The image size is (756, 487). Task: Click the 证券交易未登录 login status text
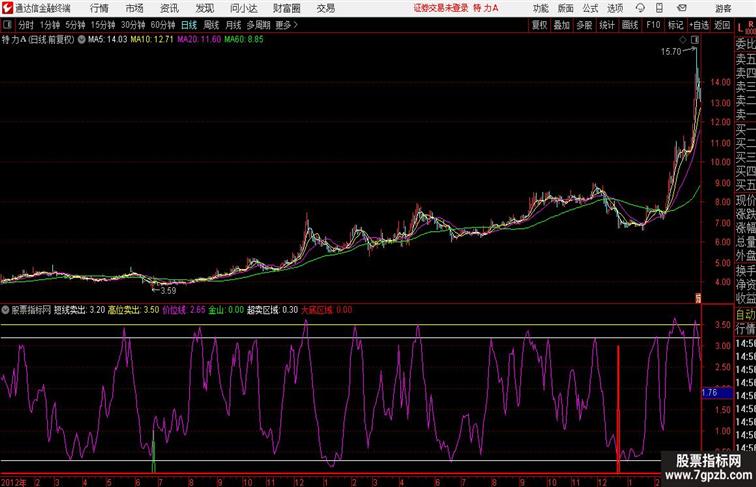tap(441, 8)
